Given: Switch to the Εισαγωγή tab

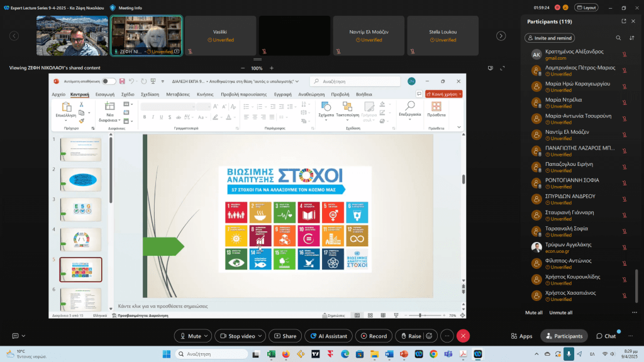Looking at the screenshot, I should [x=105, y=94].
